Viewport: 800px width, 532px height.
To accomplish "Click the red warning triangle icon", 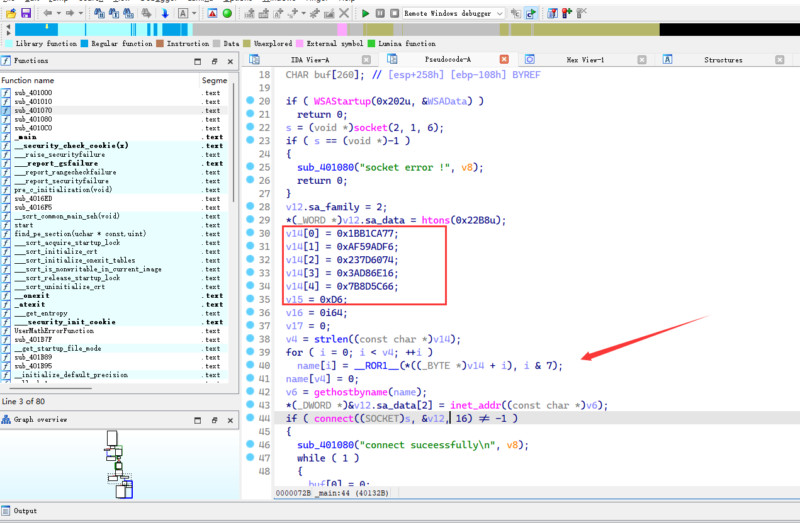I will (213, 13).
